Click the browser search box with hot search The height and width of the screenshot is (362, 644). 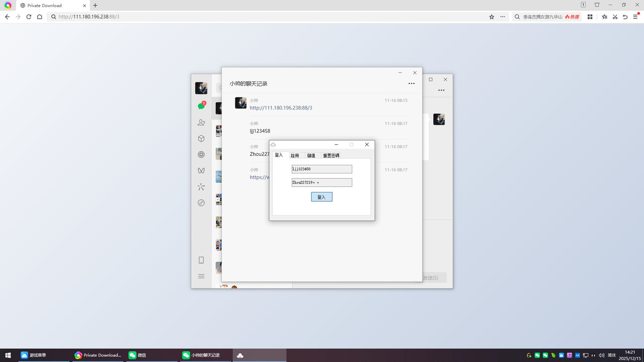point(546,17)
